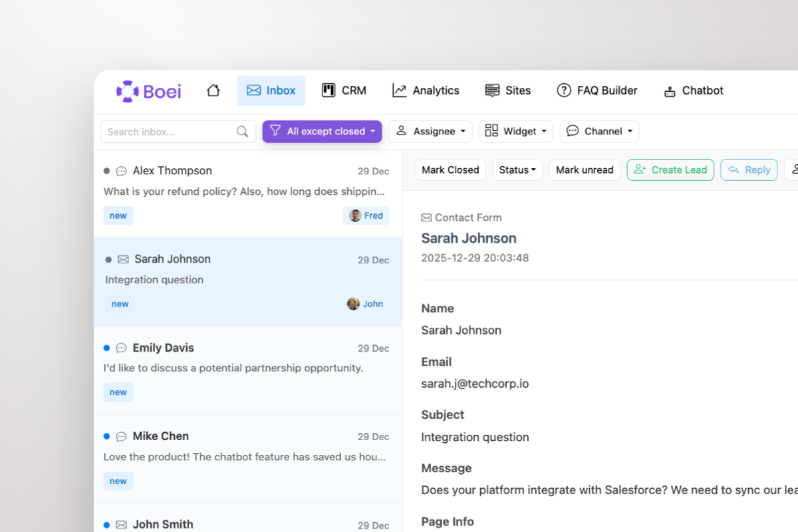The height and width of the screenshot is (532, 798).
Task: Click the envelope icon beside Contact Form
Action: 426,217
